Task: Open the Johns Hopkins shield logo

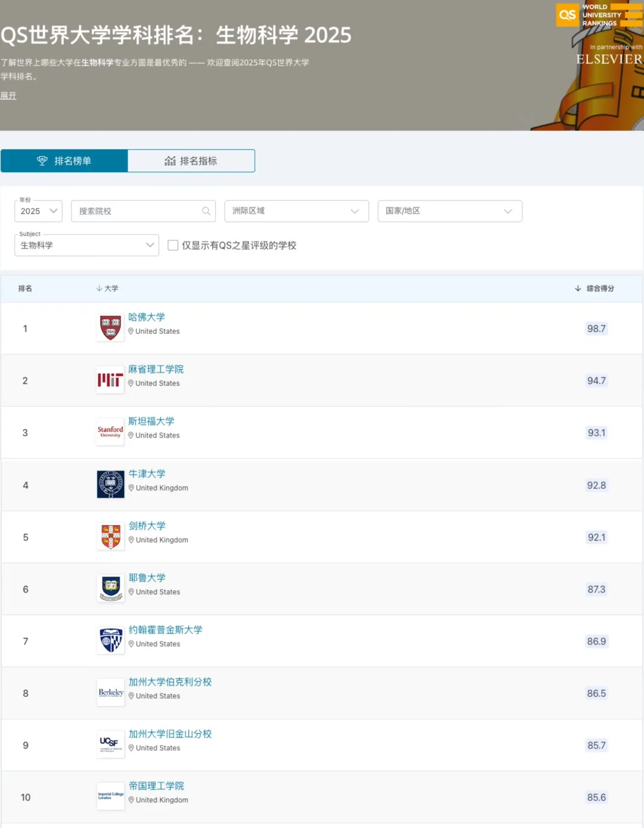Action: tap(111, 640)
